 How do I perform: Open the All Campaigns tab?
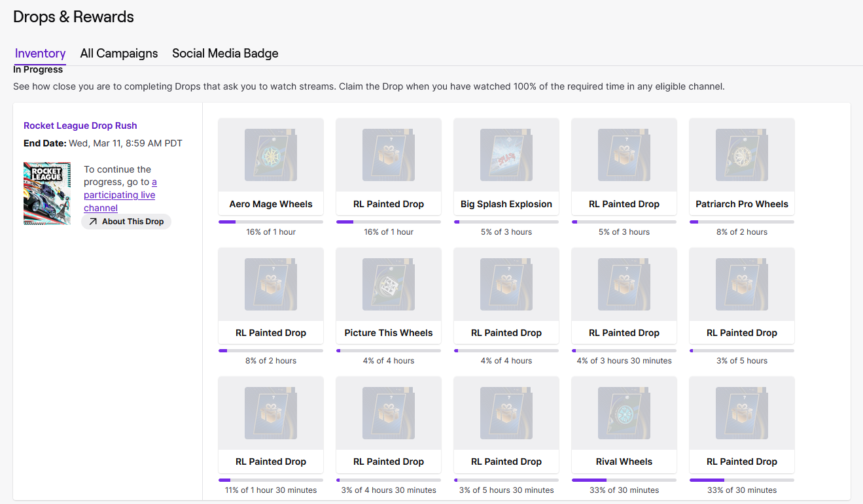(119, 54)
